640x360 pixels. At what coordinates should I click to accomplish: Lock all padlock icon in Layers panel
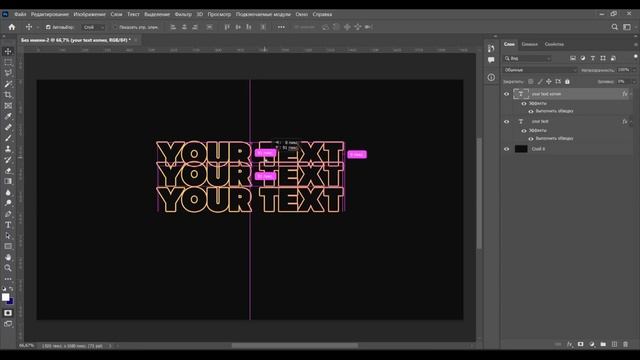(x=567, y=82)
